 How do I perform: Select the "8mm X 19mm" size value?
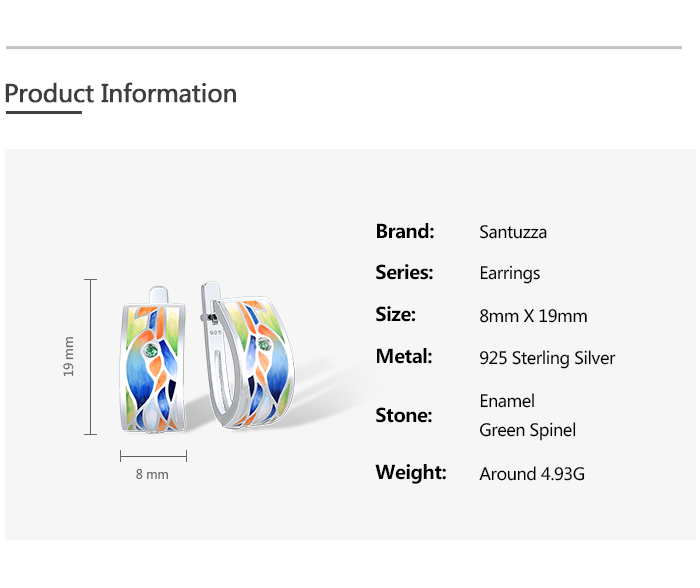[x=533, y=316]
